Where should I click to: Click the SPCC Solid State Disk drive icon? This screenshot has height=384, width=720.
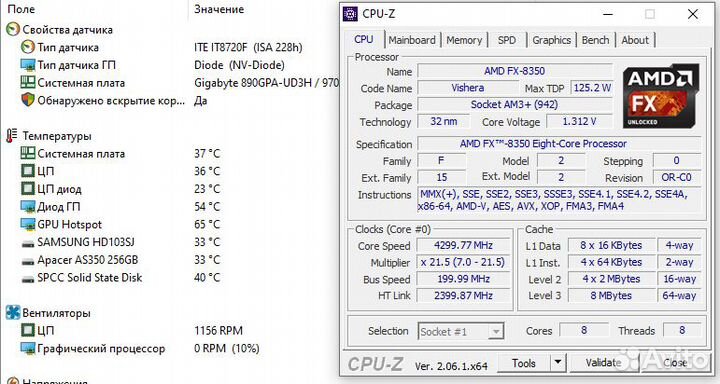point(28,279)
